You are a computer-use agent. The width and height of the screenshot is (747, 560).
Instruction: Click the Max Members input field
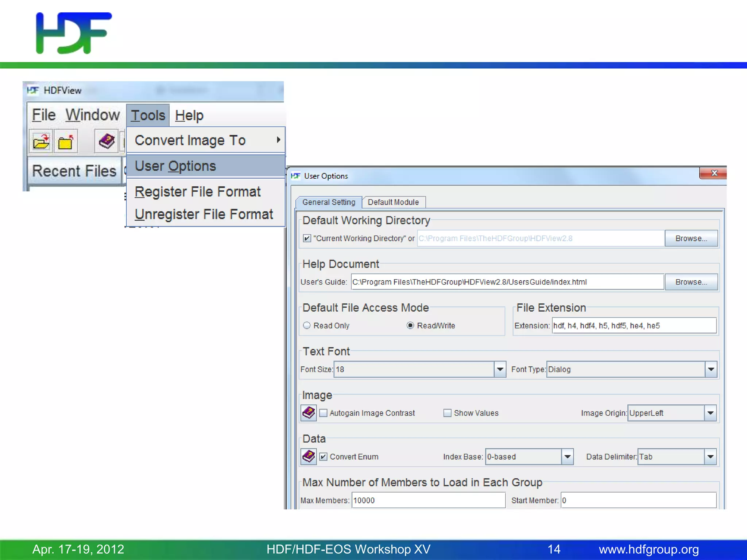tap(428, 500)
